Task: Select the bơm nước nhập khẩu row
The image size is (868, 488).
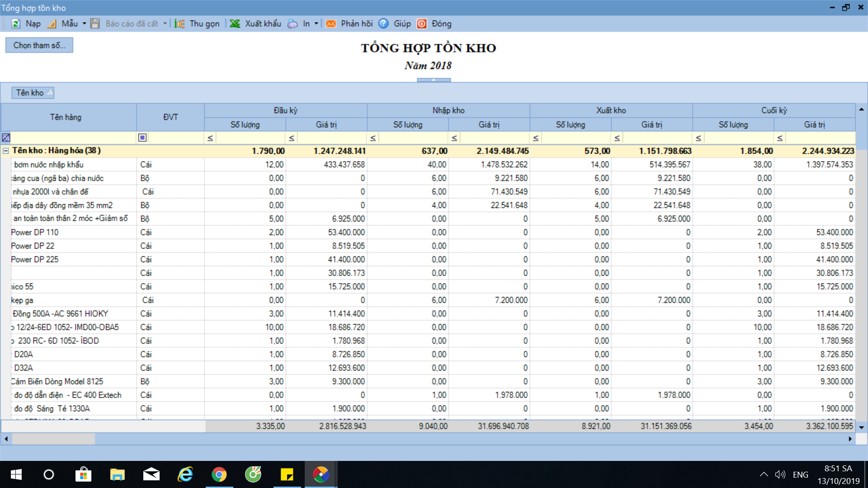Action: 433,164
